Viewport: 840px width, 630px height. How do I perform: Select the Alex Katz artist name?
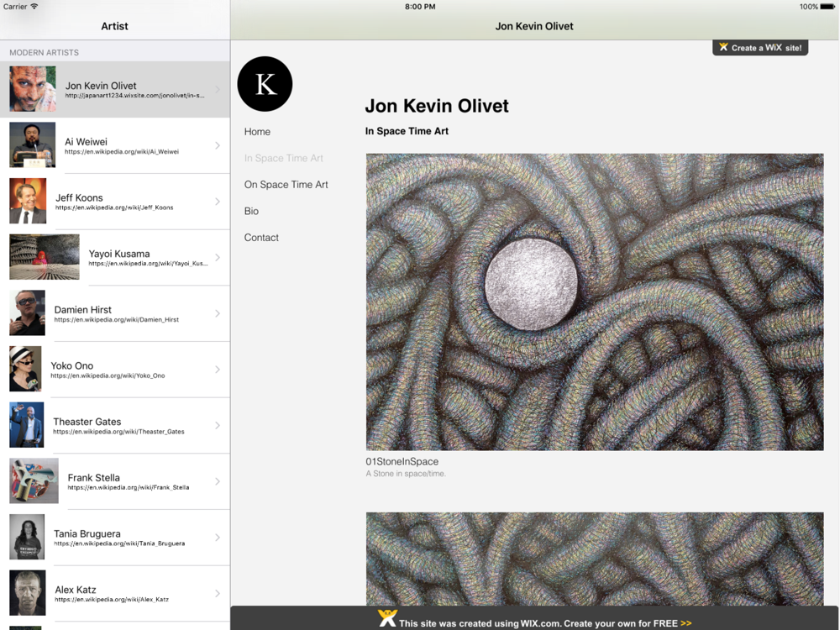pos(76,590)
